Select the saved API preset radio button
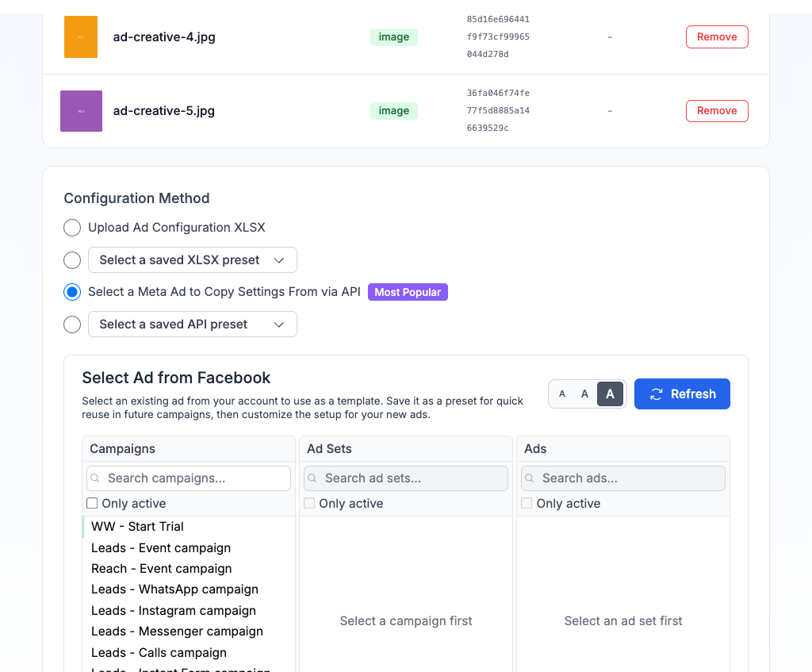 [x=72, y=324]
